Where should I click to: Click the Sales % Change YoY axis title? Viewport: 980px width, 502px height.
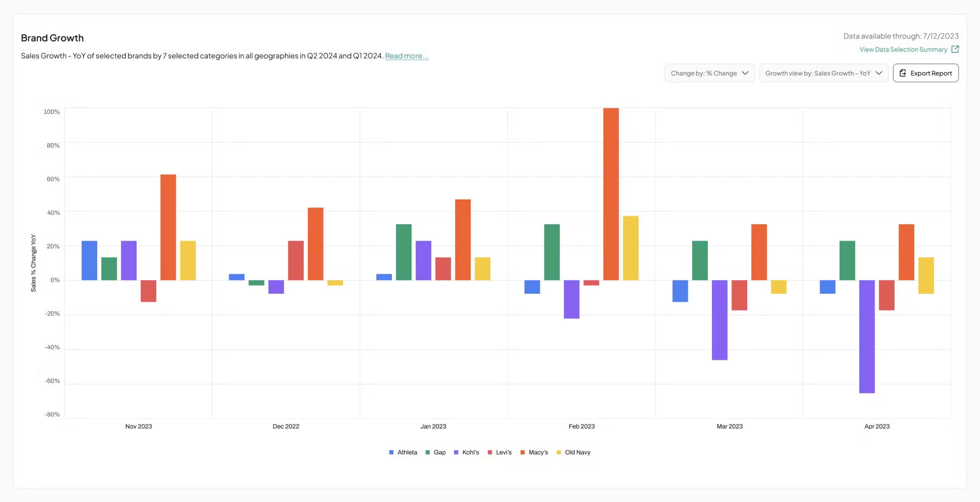coord(33,263)
